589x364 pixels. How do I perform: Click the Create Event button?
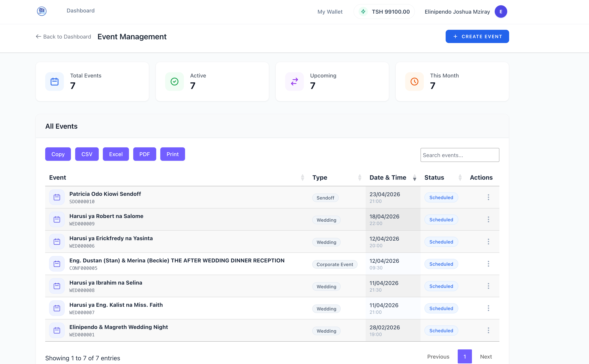click(477, 36)
